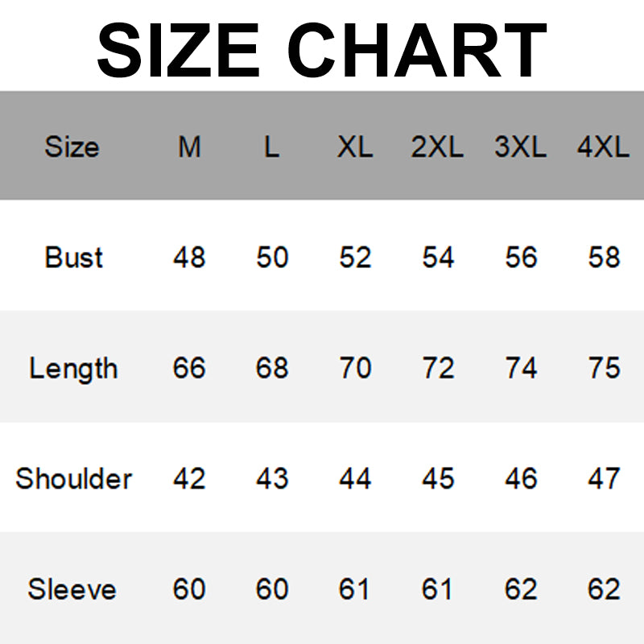Select the 4XL column header
Viewport: 644px width, 644px height.
click(x=603, y=147)
